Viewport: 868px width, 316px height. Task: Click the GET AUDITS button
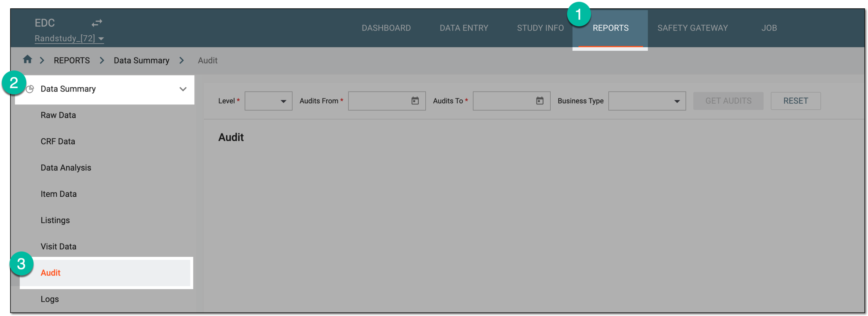(x=728, y=101)
